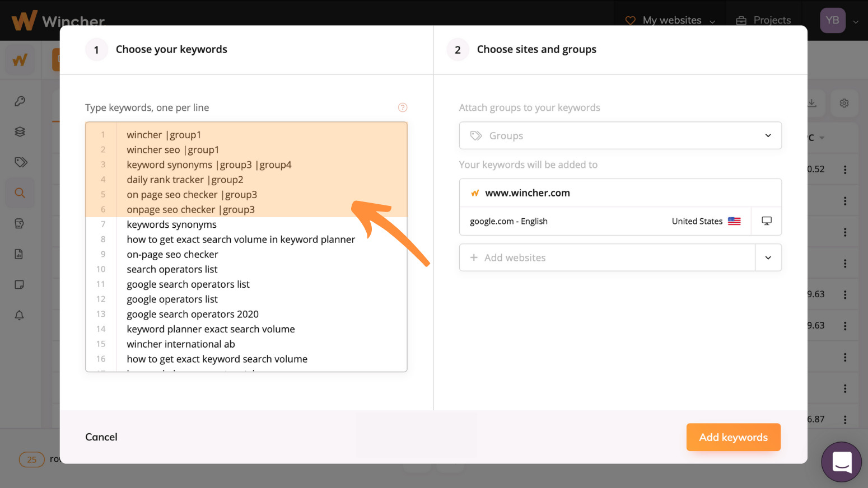
Task: Open the chat widget in the bottom corner
Action: tap(842, 462)
